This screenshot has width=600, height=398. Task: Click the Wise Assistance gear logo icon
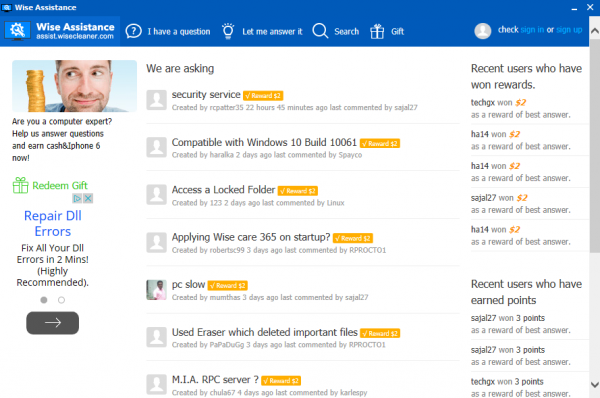pyautogui.click(x=17, y=31)
